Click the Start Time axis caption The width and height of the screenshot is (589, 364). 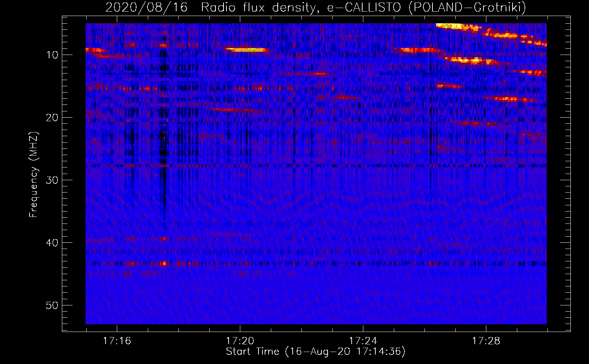(x=316, y=352)
